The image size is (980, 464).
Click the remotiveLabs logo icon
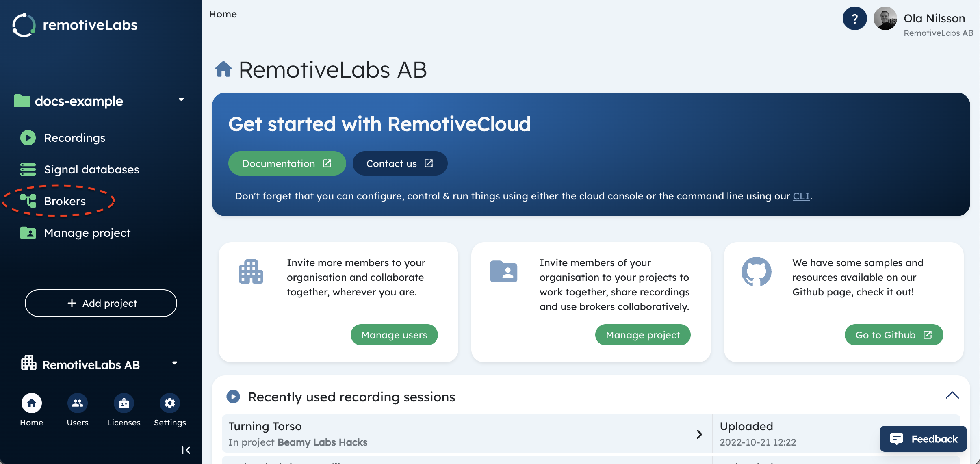(24, 25)
